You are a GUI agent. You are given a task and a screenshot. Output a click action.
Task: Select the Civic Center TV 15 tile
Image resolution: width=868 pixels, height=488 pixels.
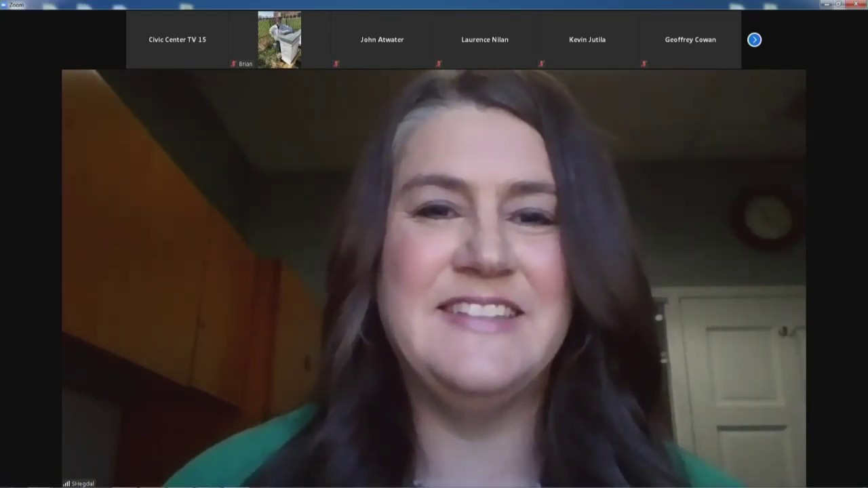pyautogui.click(x=177, y=39)
